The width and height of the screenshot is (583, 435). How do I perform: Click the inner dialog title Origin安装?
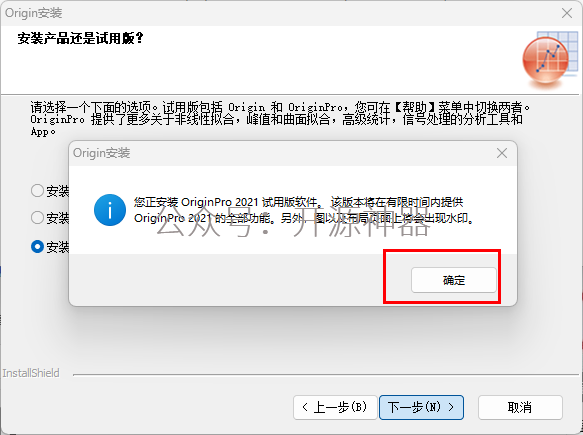pyautogui.click(x=102, y=153)
